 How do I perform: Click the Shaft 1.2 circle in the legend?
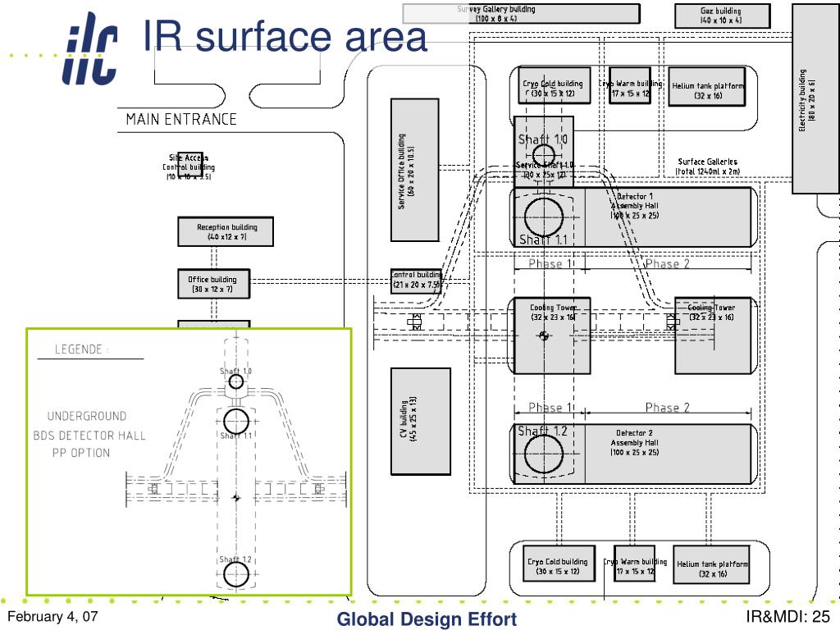coord(236,573)
